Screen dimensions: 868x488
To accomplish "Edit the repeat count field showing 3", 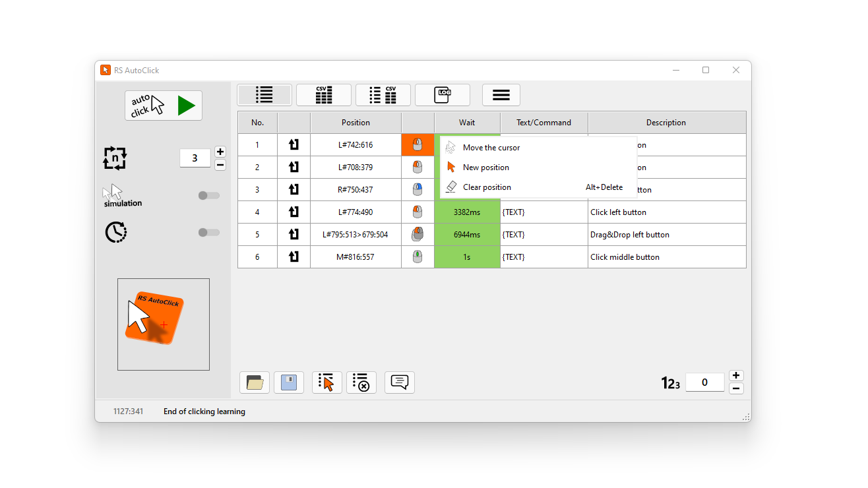I will pos(195,158).
